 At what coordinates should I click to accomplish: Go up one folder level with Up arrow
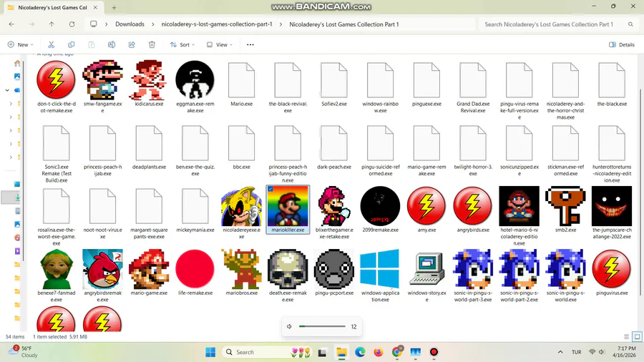(52, 24)
